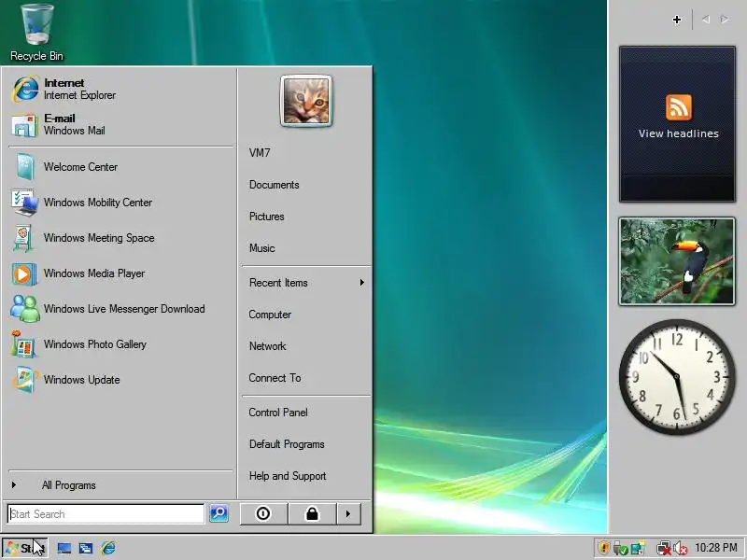Screen dimensions: 747x560
Task: Select Connect To
Action: 305,378
